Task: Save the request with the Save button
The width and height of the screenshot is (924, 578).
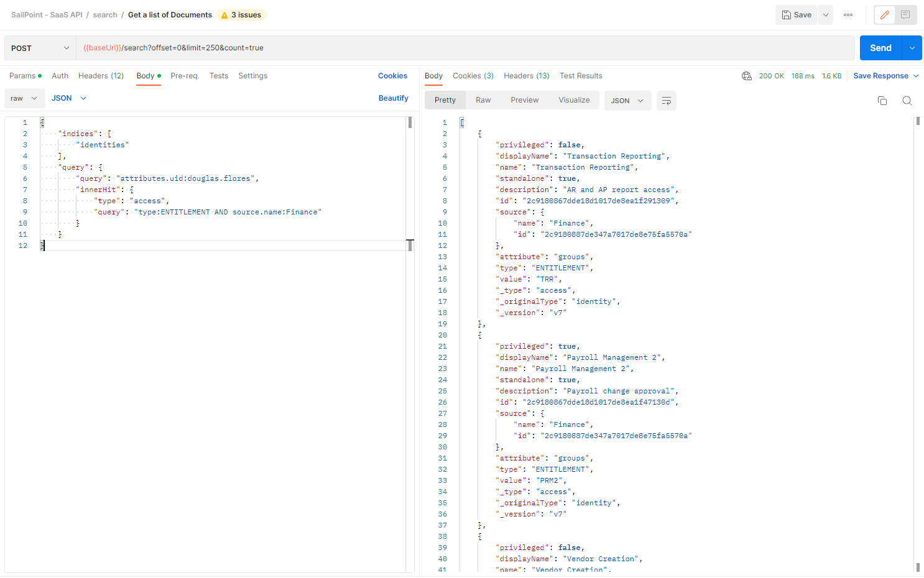Action: click(x=796, y=14)
